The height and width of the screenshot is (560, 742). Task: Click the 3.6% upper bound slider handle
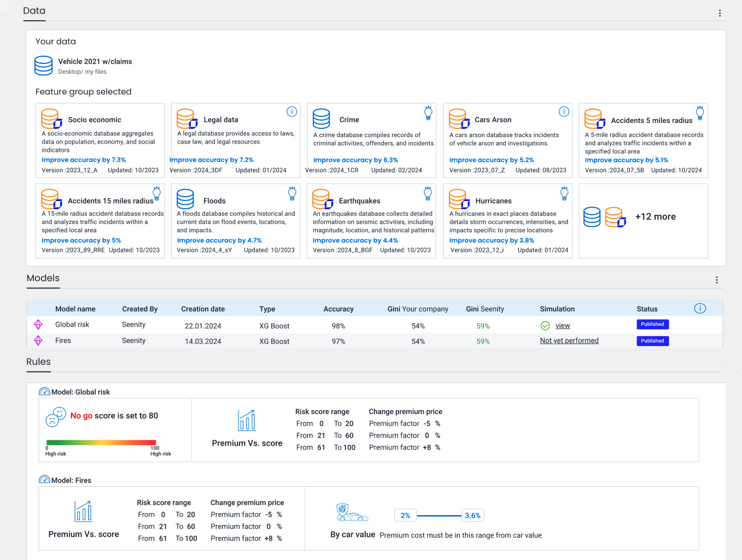coord(472,515)
